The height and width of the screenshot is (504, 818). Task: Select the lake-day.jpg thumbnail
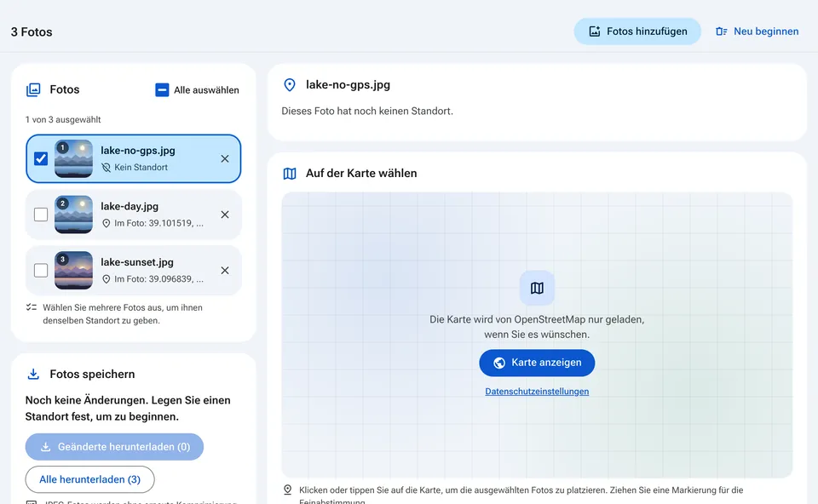click(73, 215)
